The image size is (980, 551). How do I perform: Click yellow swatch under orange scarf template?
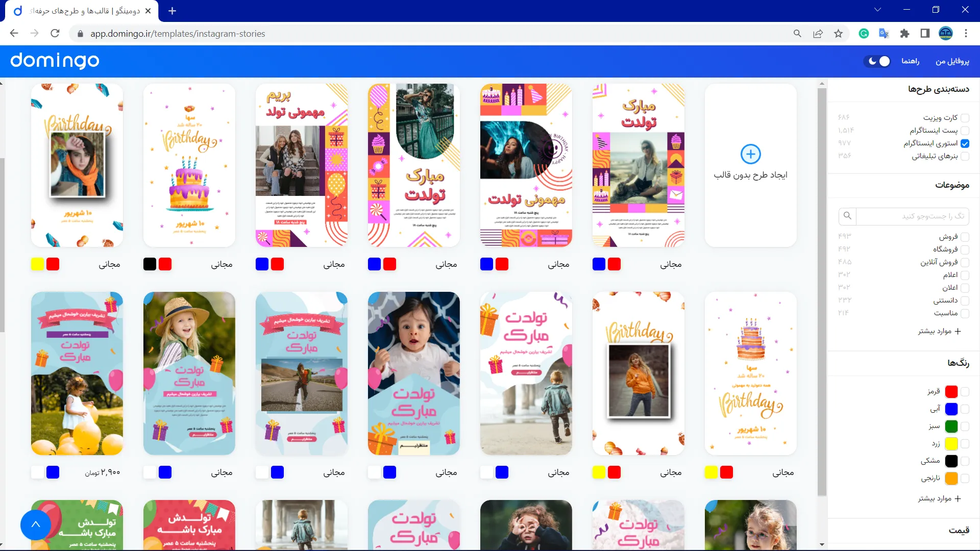(x=37, y=264)
